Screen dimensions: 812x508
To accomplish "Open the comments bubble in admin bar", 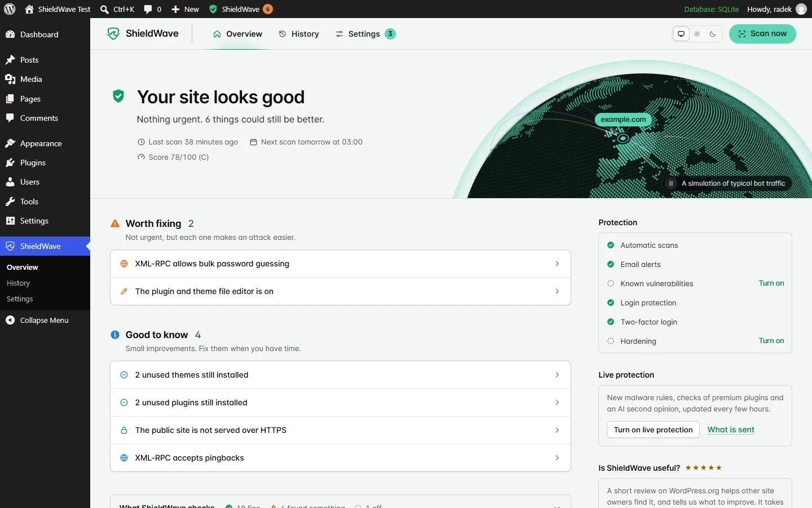I will (x=152, y=9).
